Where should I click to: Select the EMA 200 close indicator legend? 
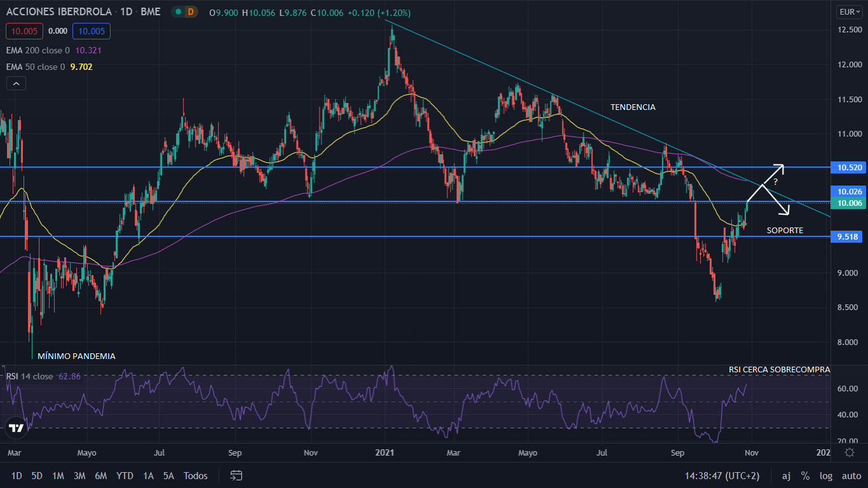54,50
